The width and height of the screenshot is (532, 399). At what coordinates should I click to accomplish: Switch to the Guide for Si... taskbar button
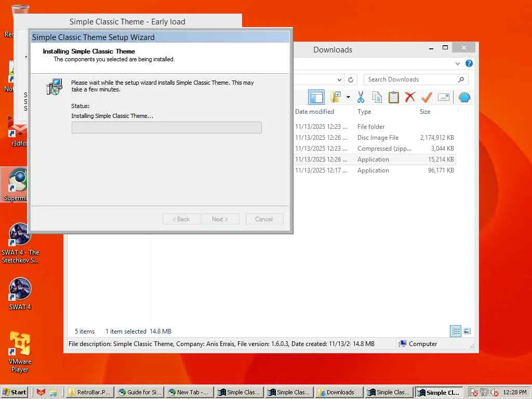(139, 392)
